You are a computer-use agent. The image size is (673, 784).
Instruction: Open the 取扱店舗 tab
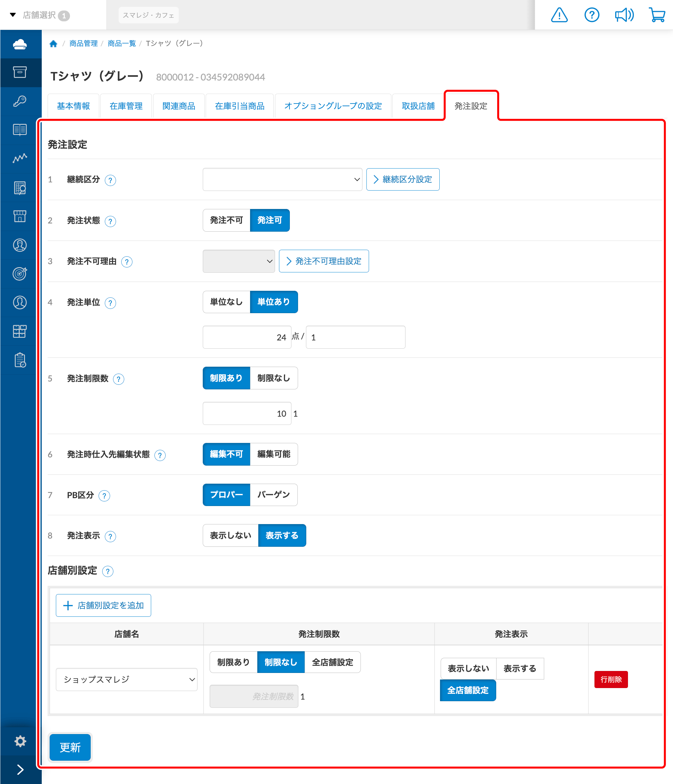point(418,106)
